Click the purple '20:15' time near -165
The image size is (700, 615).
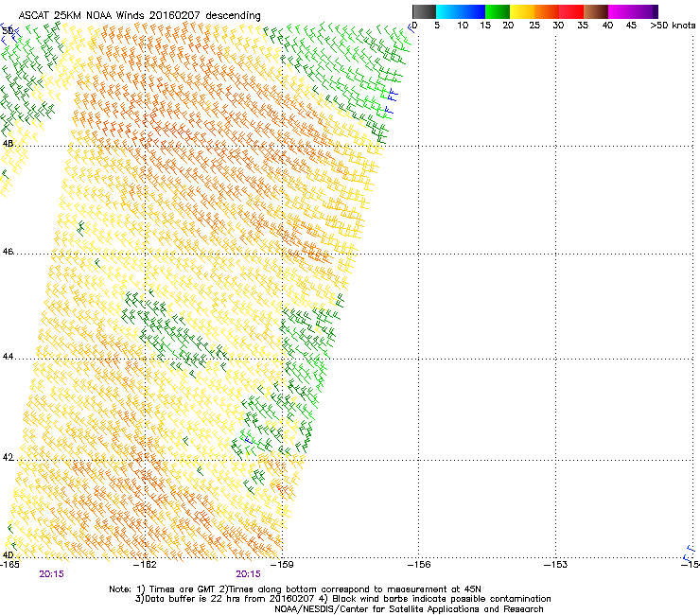(51, 574)
